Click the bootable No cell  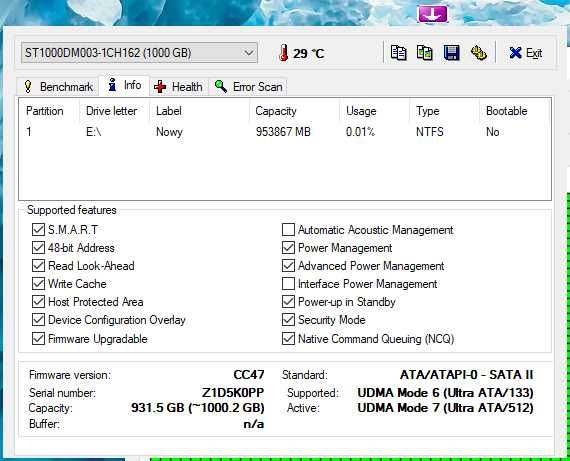493,132
